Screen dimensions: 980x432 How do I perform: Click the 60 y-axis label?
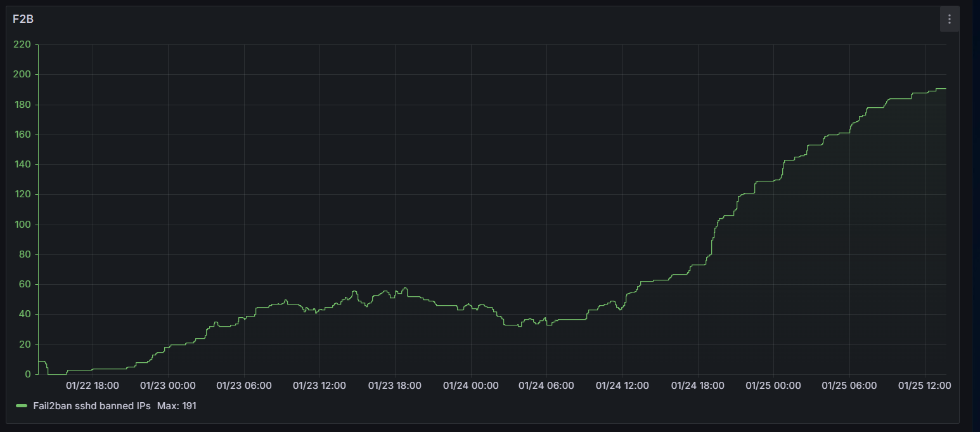24,284
